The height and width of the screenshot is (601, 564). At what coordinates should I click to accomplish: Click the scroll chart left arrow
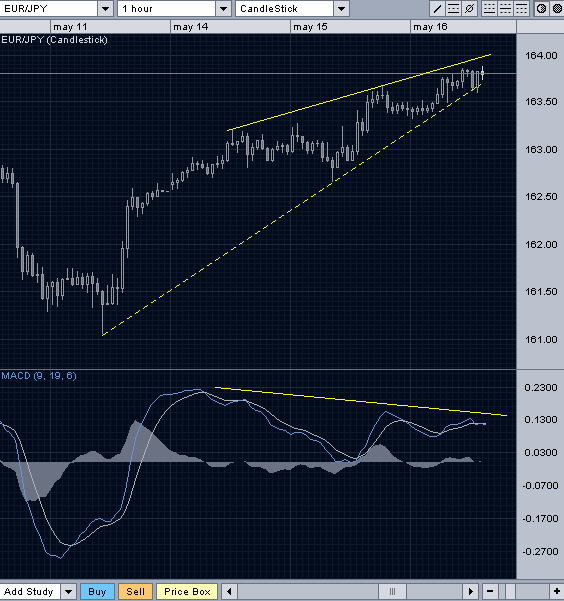(x=229, y=591)
